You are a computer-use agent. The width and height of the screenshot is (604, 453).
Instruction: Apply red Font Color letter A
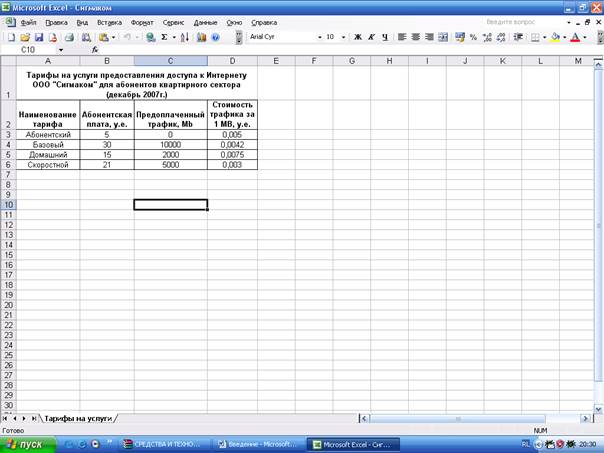(x=575, y=37)
